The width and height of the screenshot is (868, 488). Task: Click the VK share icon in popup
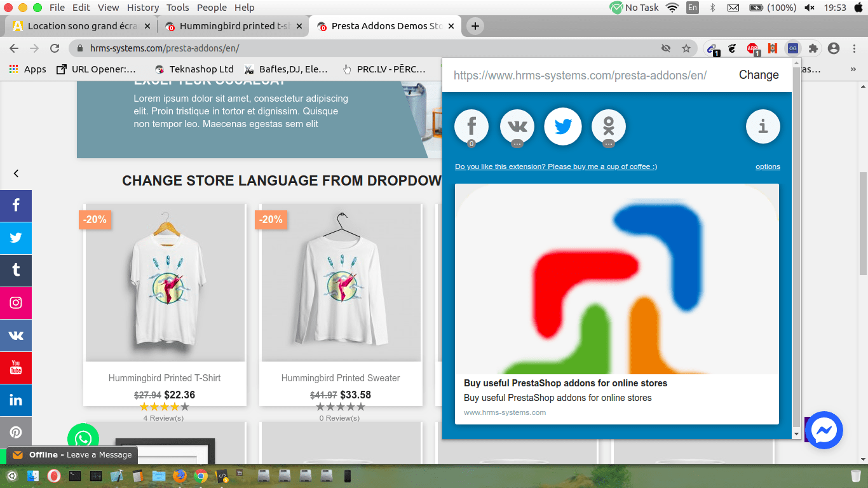click(x=517, y=126)
